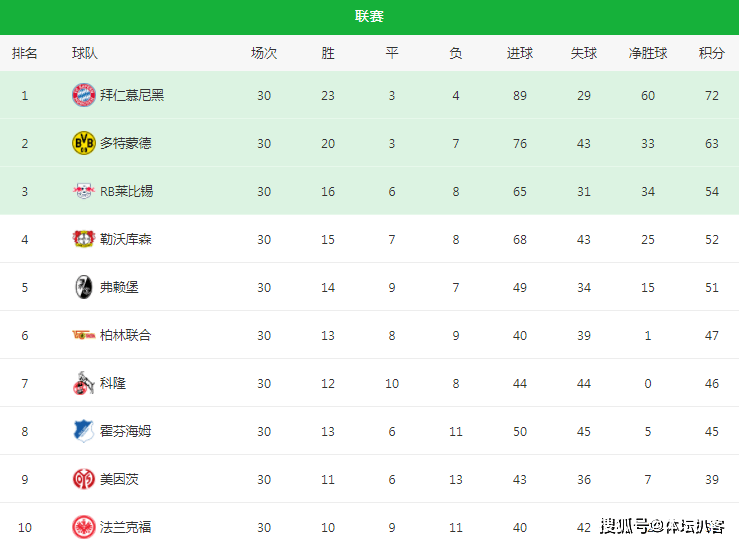Select the Köln goat crest icon
Viewport: 739px width, 543px height.
pos(83,383)
